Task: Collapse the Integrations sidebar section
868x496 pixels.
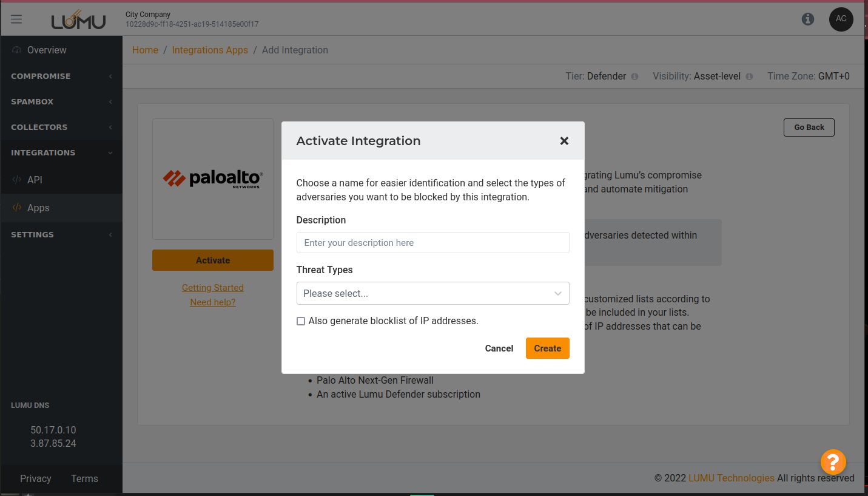Action: click(61, 152)
